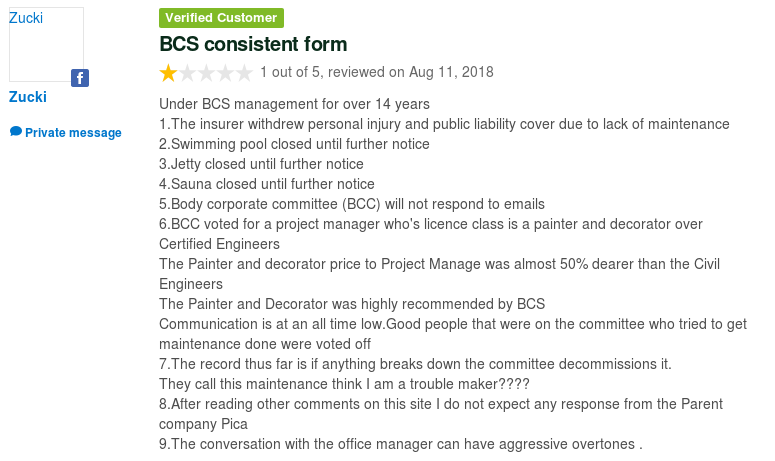Open the bold Zucki username profile link
The image size is (775, 461).
(28, 97)
